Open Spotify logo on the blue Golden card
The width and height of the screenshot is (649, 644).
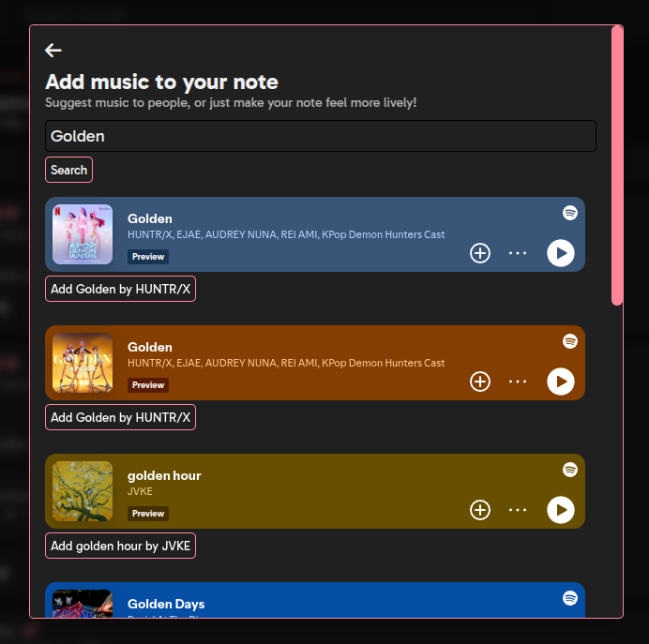click(570, 213)
